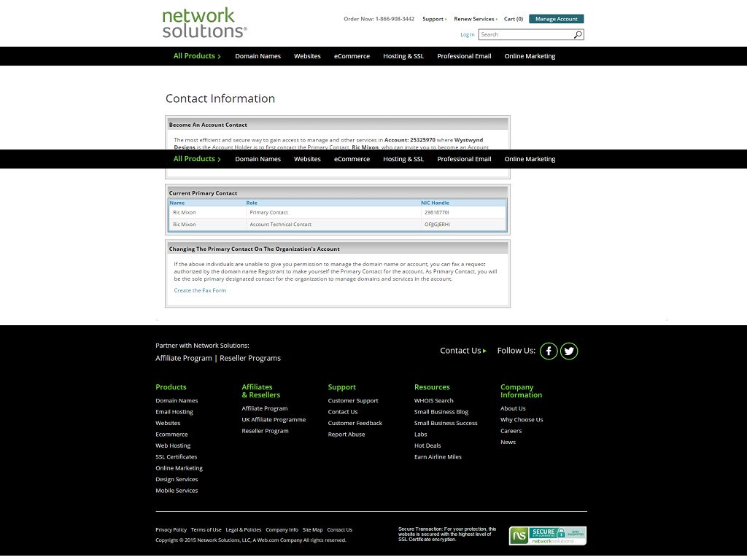Image resolution: width=747 pixels, height=560 pixels.
Task: Open Labs footer link
Action: point(421,435)
